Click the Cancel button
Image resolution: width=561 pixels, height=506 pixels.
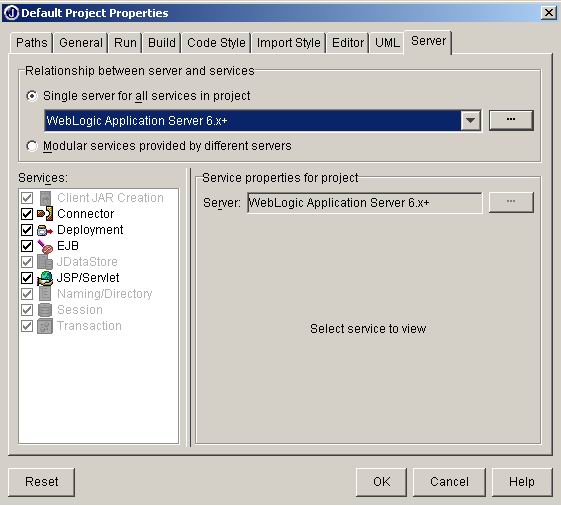click(449, 482)
